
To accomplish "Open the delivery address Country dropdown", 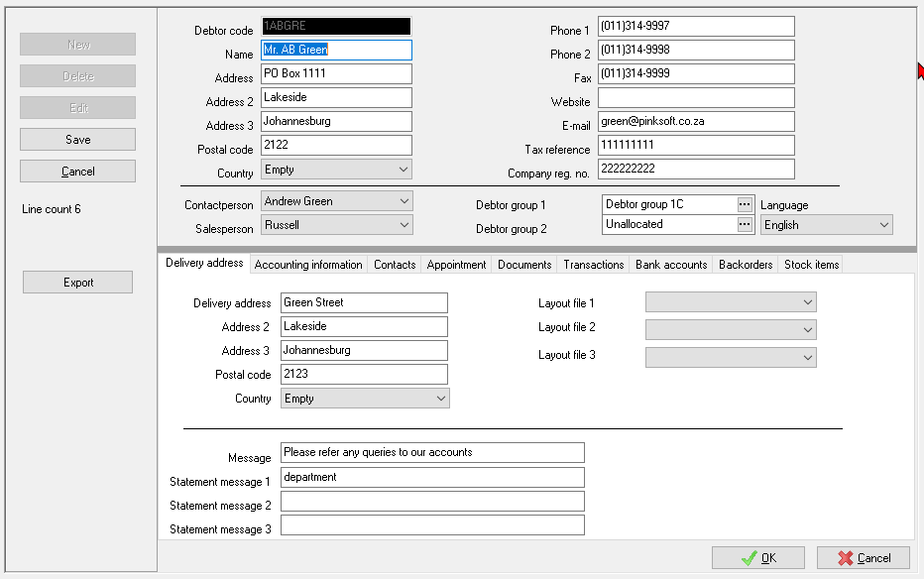I will coord(365,399).
